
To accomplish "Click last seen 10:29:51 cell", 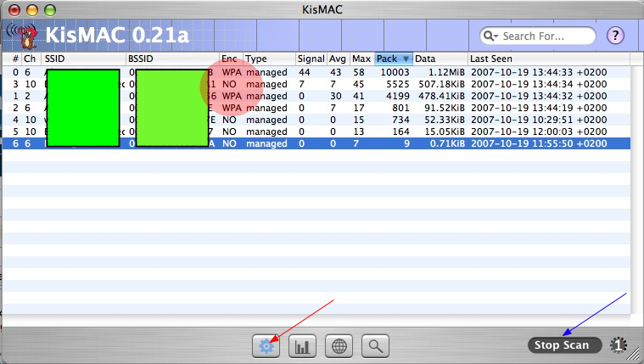I will [x=539, y=120].
